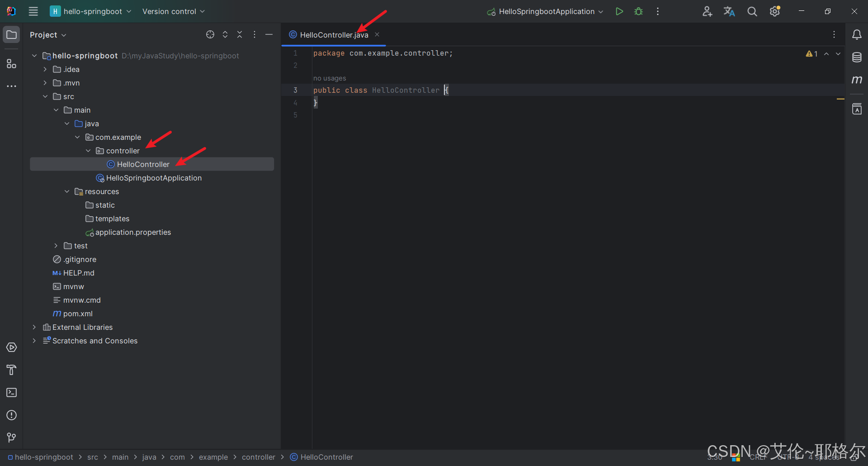Image resolution: width=868 pixels, height=466 pixels.
Task: Open the Maven tool window
Action: (857, 80)
